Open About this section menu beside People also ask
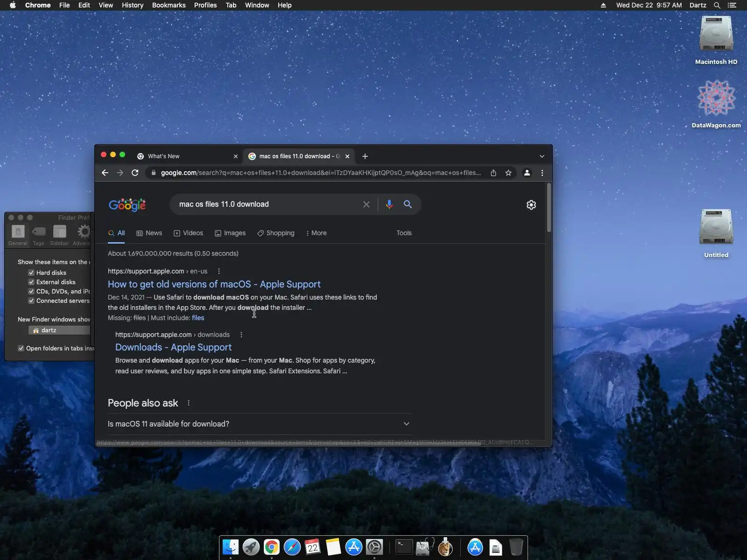Screen dimensions: 747x560 coord(189,403)
